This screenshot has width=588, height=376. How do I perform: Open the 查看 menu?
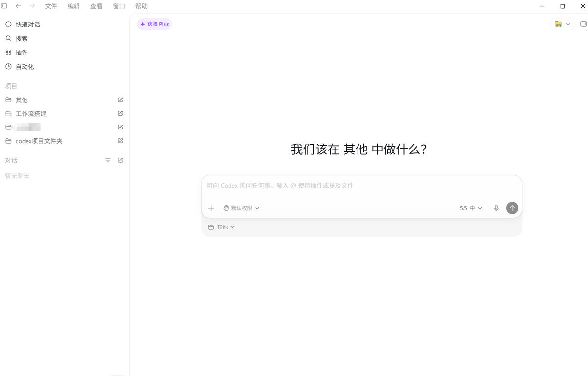(96, 6)
